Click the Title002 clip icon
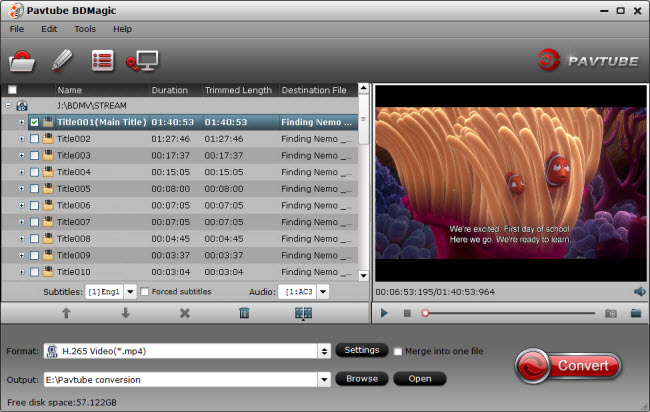 [48, 139]
